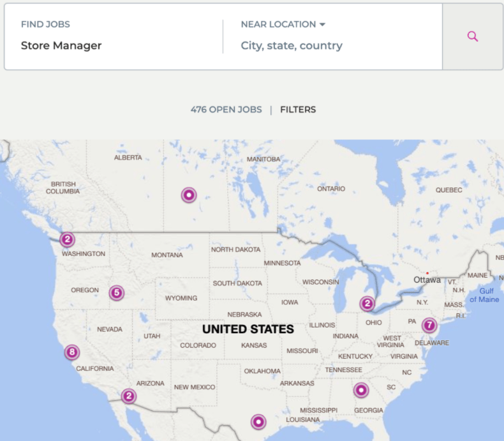This screenshot has width=504, height=441.
Task: Click the Find Jobs field with Store Manager
Action: click(x=61, y=45)
